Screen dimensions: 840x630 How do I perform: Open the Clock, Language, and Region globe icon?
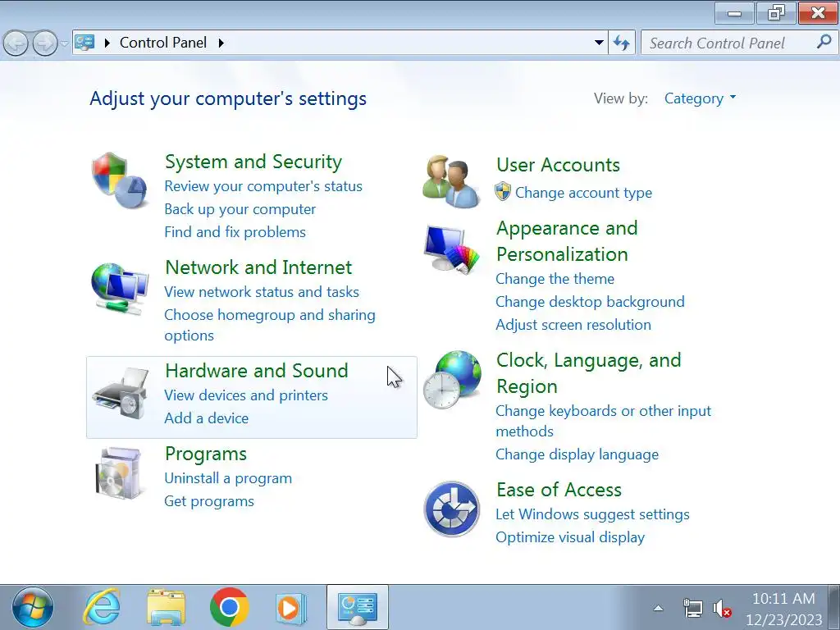click(x=452, y=379)
